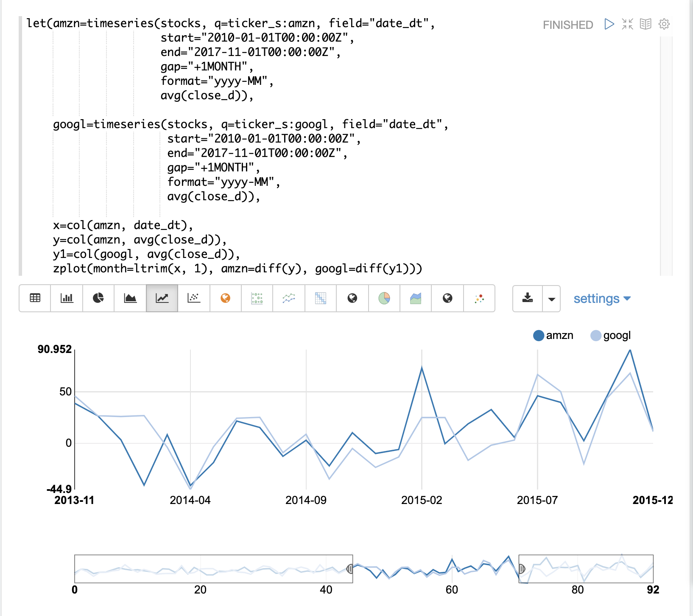Switch to table view
This screenshot has height=616, width=693.
[35, 298]
